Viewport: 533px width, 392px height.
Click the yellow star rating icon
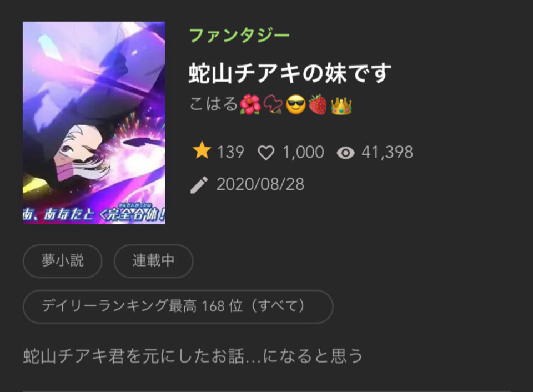[x=202, y=150]
